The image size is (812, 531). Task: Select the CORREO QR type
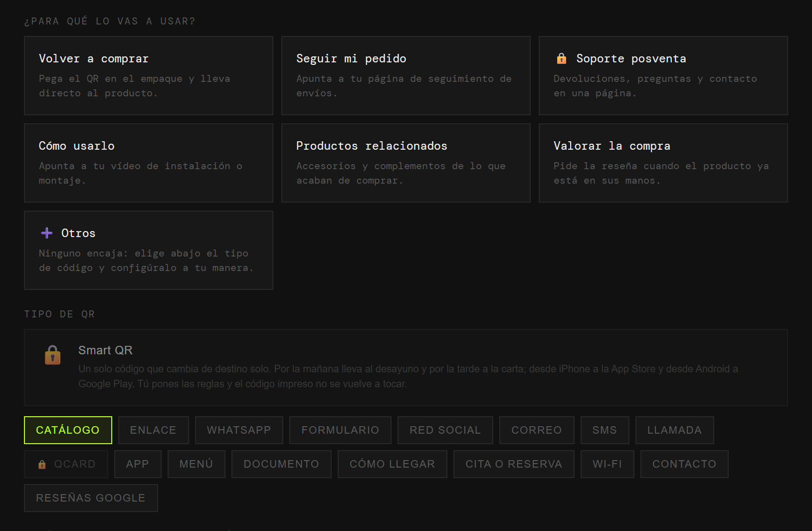click(537, 430)
